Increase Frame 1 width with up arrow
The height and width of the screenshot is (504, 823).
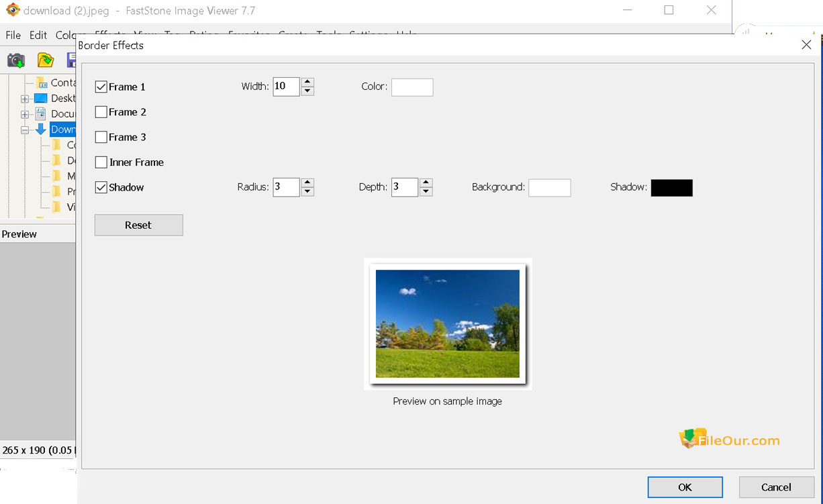307,82
